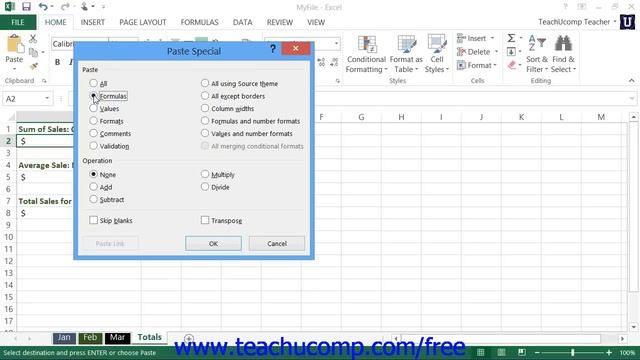Click the Fill down icon
Screen dimensions: 640x360
(x=511, y=52)
